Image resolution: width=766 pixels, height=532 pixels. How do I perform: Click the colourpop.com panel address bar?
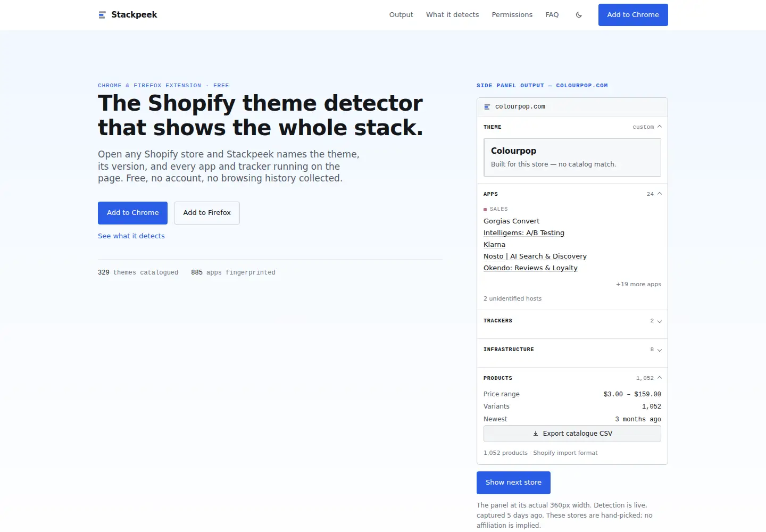click(572, 107)
